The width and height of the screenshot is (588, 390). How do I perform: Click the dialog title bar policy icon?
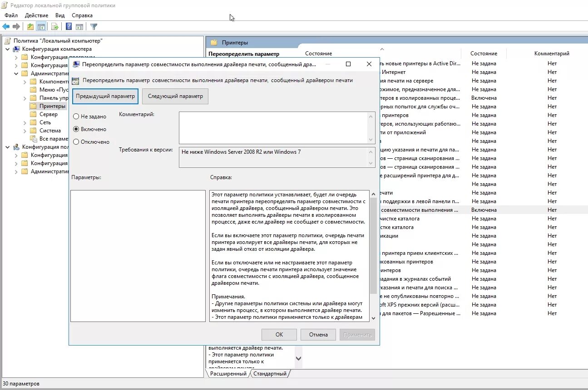click(x=76, y=64)
